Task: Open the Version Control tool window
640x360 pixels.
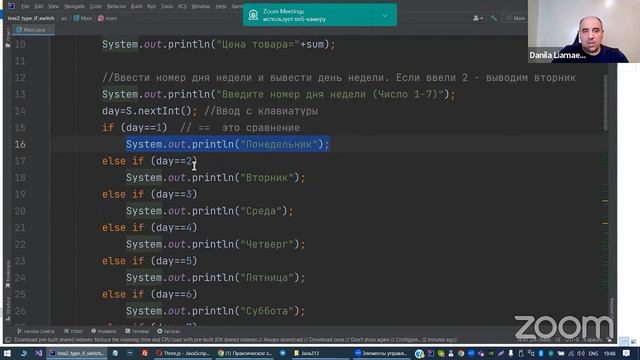Action: tap(36, 331)
